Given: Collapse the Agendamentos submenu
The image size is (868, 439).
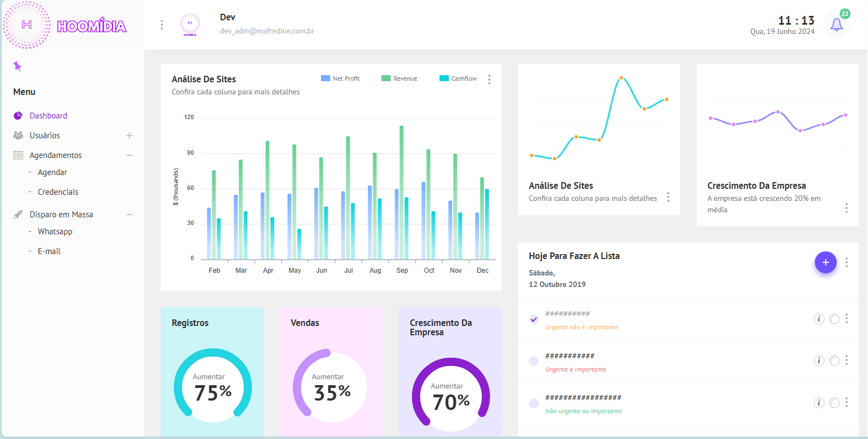Looking at the screenshot, I should click(x=129, y=155).
